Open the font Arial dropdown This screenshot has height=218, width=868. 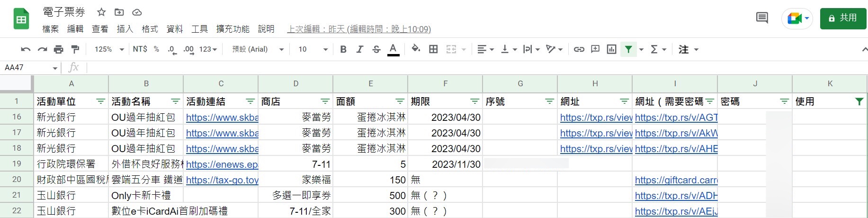click(258, 49)
